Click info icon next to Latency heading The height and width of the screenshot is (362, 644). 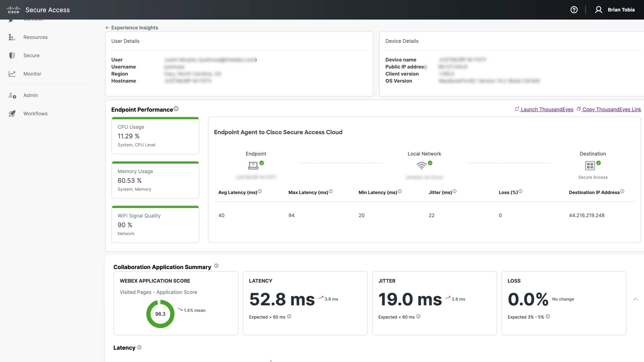coord(140,348)
